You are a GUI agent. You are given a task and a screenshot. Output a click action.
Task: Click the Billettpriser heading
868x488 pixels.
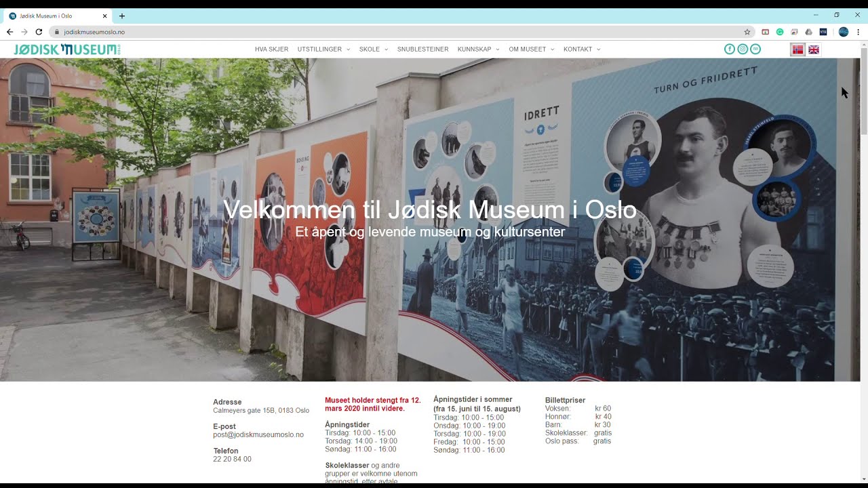565,401
